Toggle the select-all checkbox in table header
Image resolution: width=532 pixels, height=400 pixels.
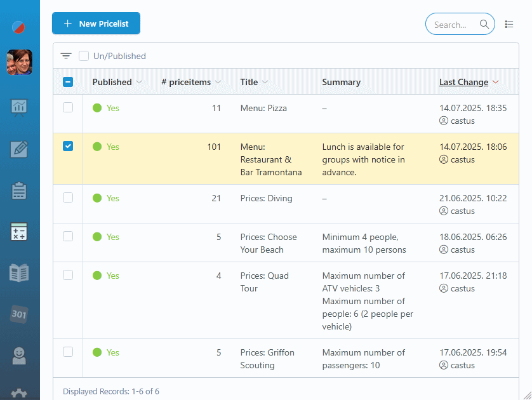[x=68, y=82]
